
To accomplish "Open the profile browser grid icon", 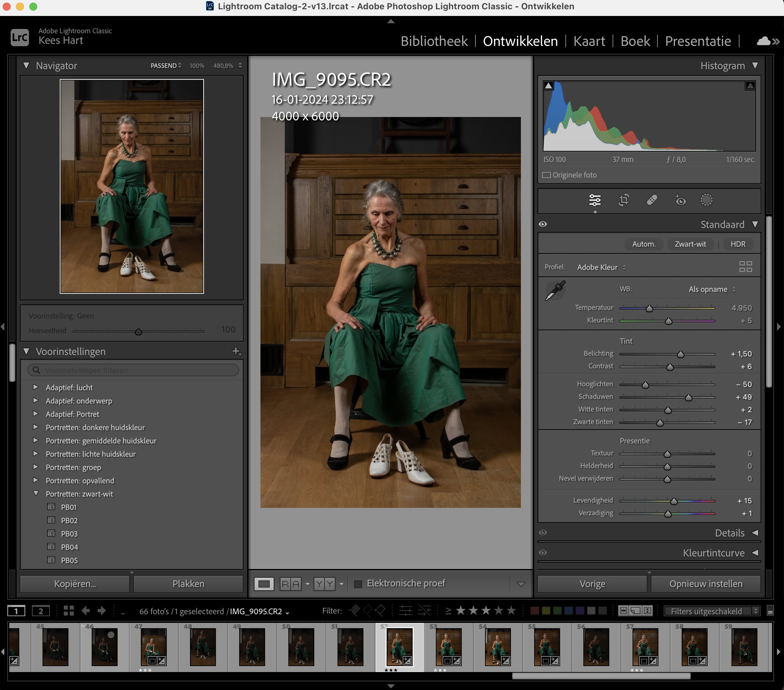I will point(745,267).
